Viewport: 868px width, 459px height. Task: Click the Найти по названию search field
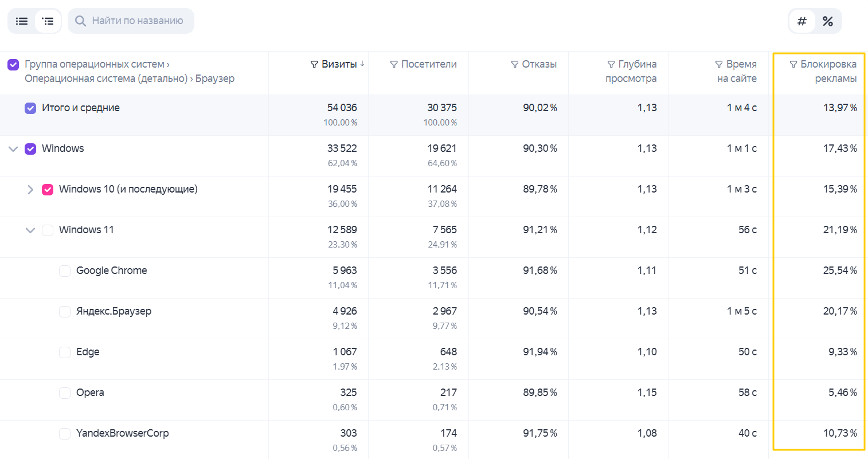coord(131,21)
